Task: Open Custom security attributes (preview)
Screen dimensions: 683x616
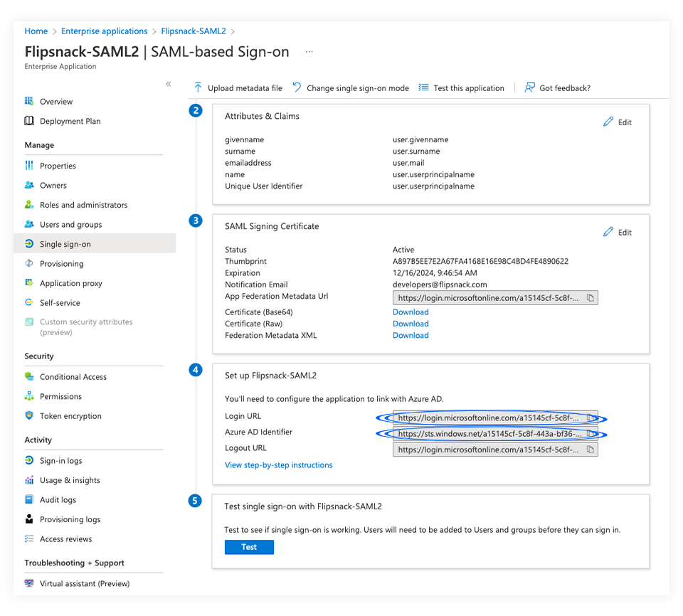Action: (x=86, y=326)
